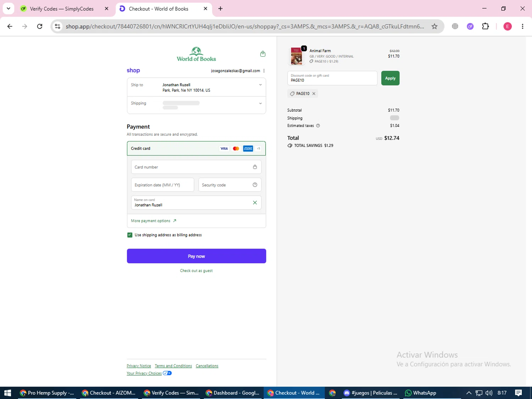Image resolution: width=532 pixels, height=399 pixels.
Task: Click the Animal Farm book thumbnail
Action: pos(297,56)
